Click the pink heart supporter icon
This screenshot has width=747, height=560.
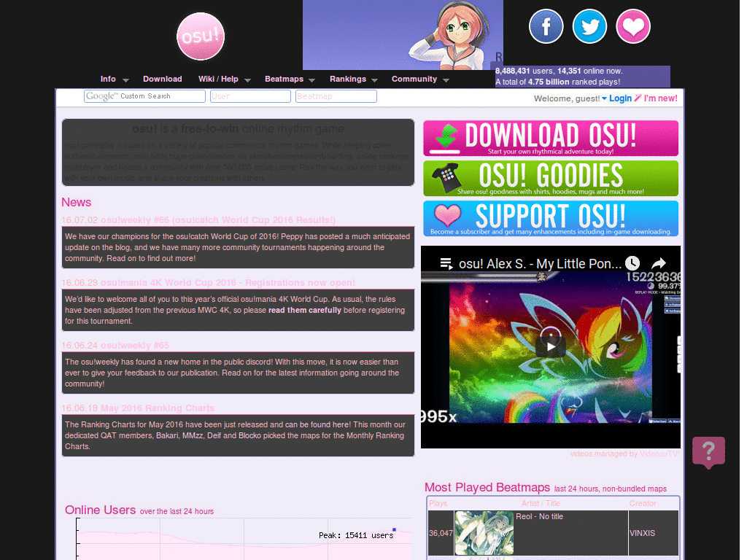click(633, 26)
